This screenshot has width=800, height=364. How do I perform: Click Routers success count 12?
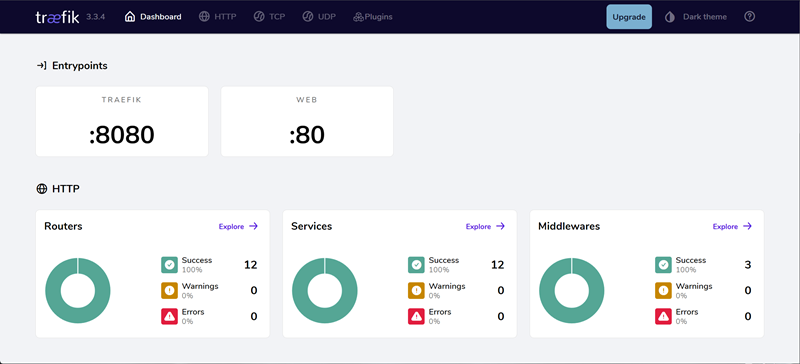251,265
